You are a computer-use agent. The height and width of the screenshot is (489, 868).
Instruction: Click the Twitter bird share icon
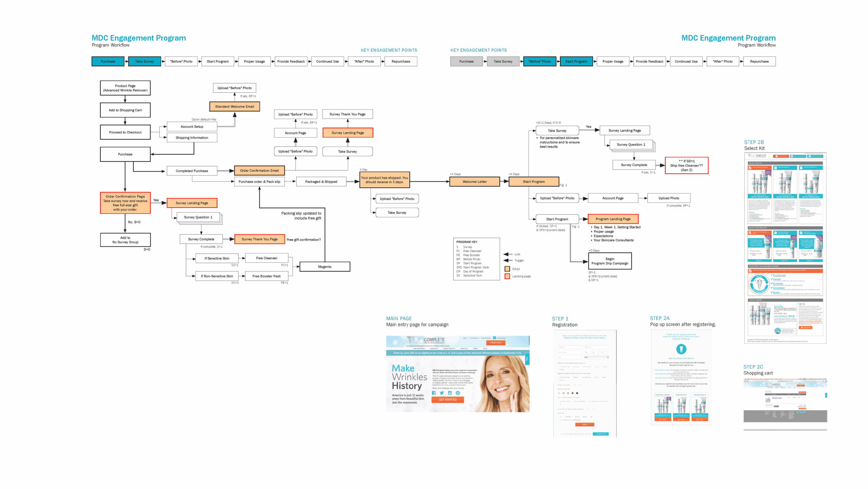pos(442,393)
